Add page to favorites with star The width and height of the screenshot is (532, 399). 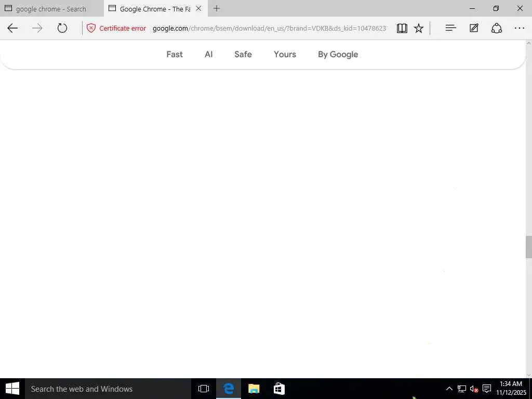point(419,28)
